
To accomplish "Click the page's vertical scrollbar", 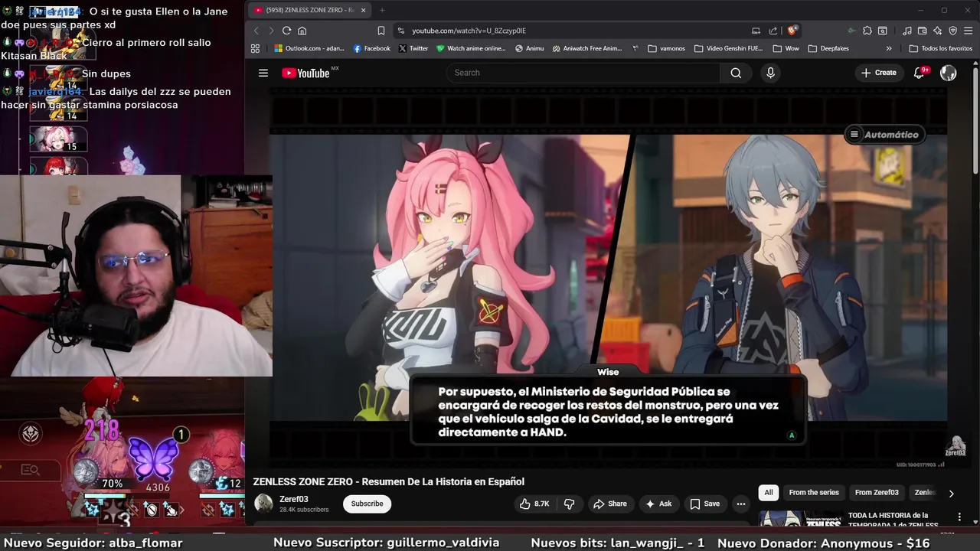I will point(975,122).
